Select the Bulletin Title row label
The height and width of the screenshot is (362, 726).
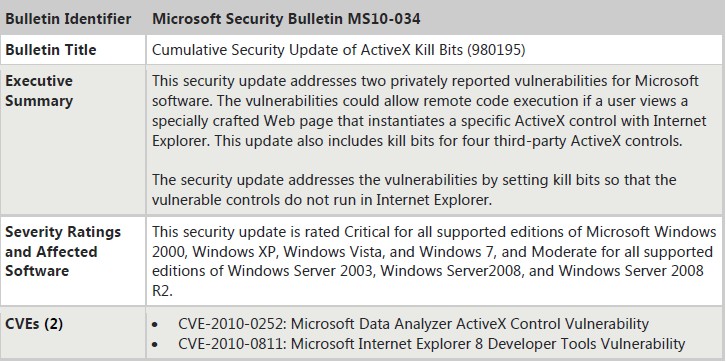50,50
